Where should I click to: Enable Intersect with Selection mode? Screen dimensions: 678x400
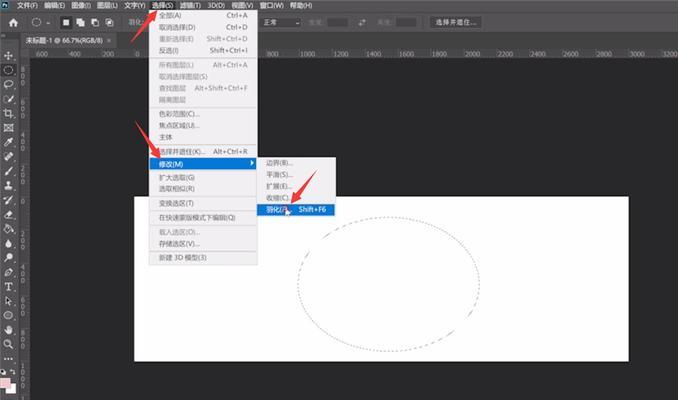tap(109, 22)
